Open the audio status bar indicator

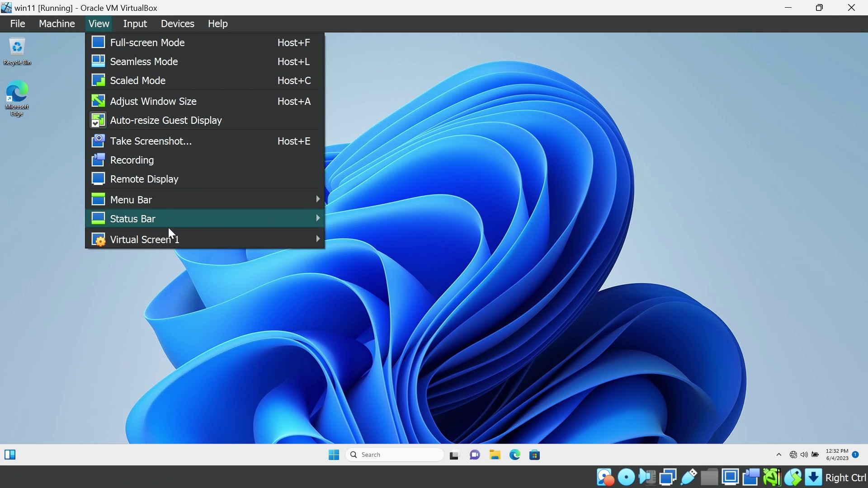(x=647, y=477)
